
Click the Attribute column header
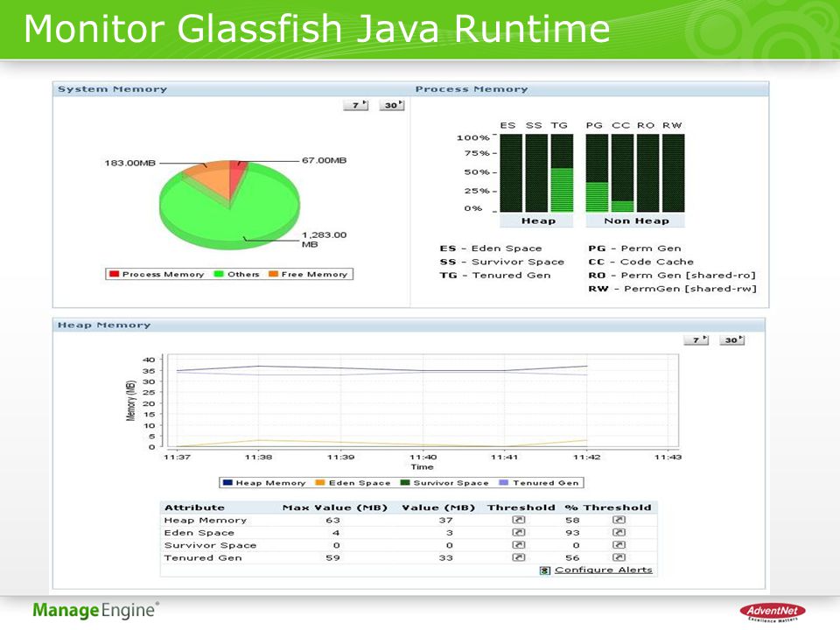pyautogui.click(x=194, y=507)
